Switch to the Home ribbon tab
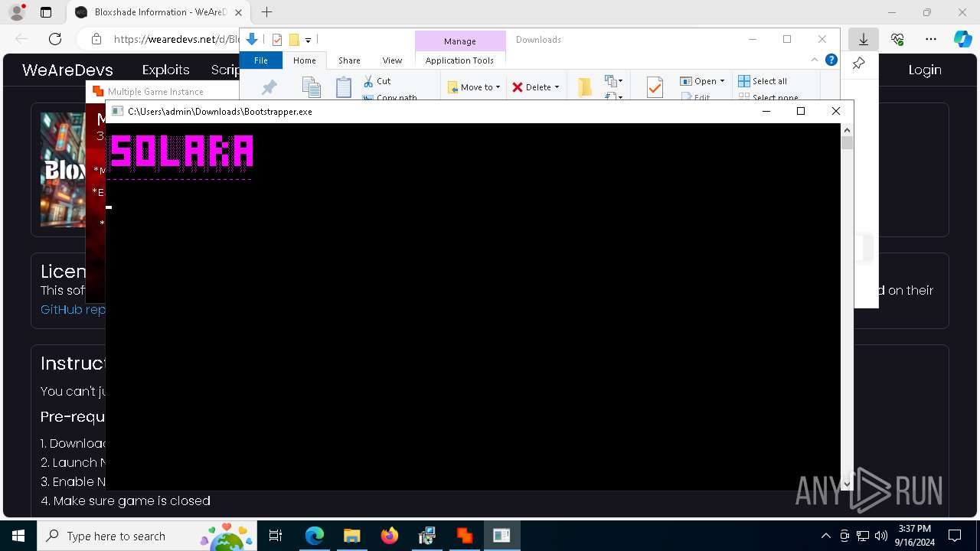980x551 pixels. tap(305, 60)
